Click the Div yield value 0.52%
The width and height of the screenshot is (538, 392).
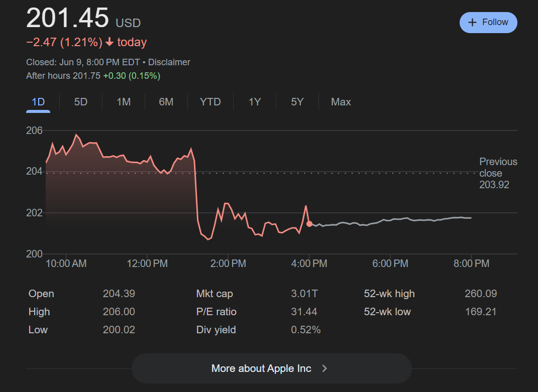click(x=306, y=330)
